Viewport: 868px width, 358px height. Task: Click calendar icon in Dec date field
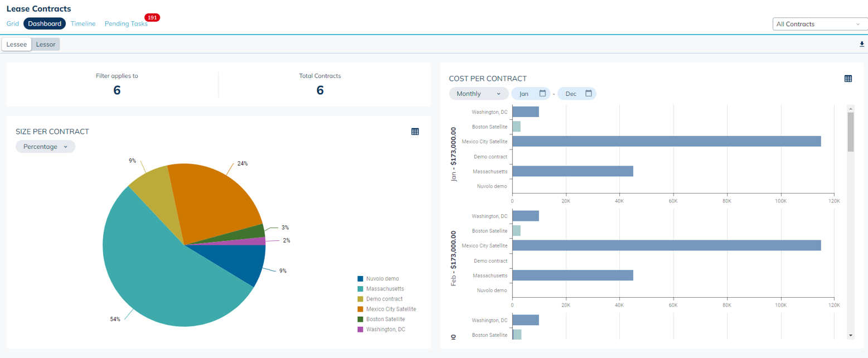[589, 94]
